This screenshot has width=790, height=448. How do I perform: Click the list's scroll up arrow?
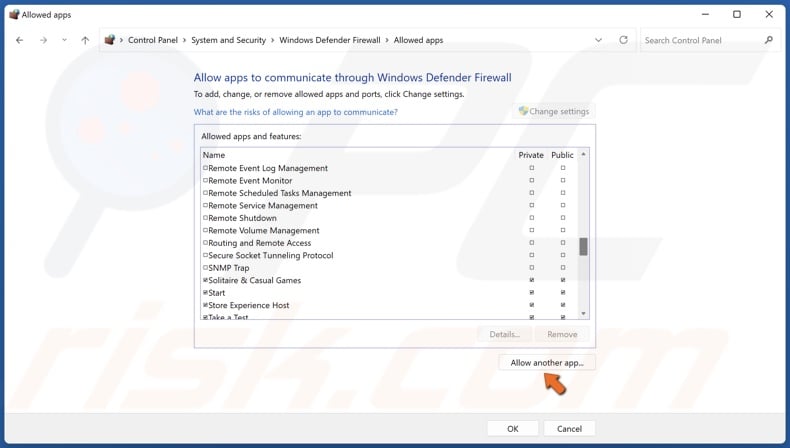point(583,154)
